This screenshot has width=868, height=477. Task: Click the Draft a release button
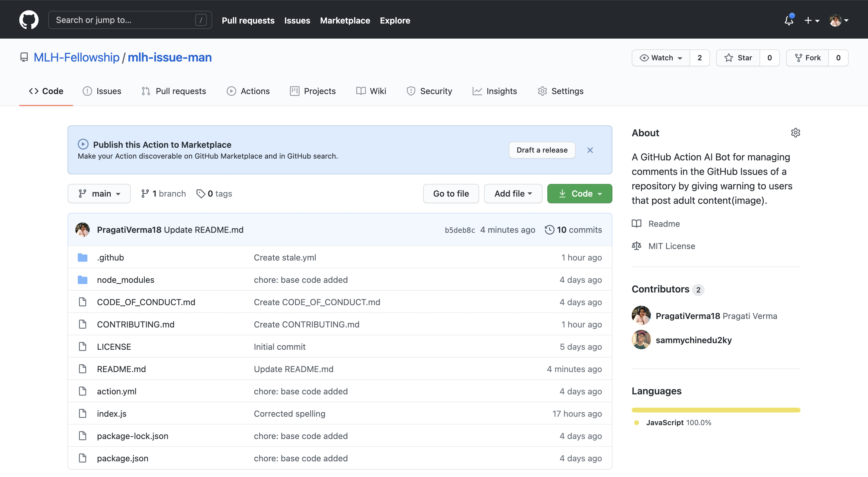541,150
